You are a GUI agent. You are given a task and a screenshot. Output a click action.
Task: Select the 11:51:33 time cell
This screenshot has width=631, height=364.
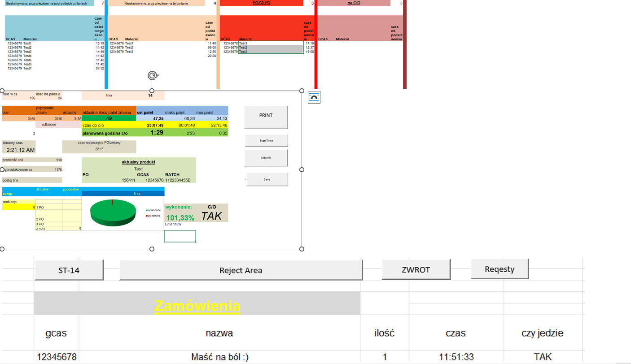click(x=456, y=357)
